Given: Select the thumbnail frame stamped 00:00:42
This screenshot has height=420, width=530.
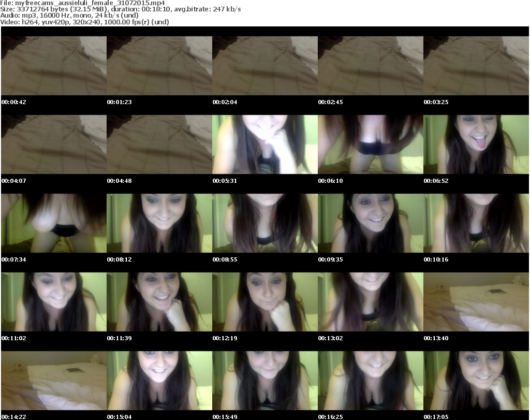Looking at the screenshot, I should click(54, 66).
